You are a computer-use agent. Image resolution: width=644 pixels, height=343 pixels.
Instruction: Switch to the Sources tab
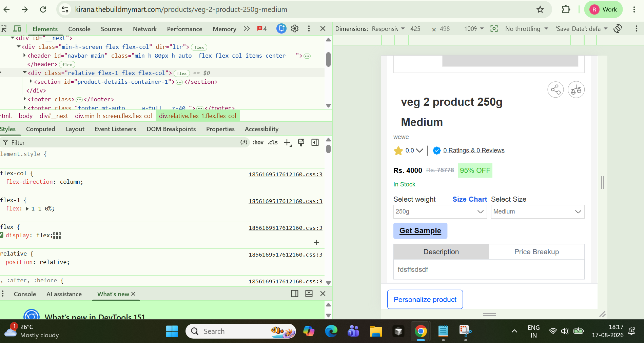pos(111,29)
